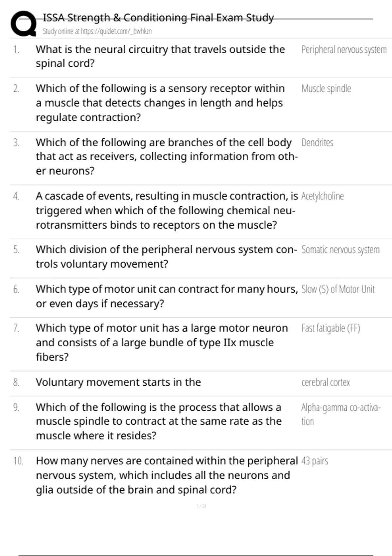Click the 'cerebral cortex' answer

325,382
